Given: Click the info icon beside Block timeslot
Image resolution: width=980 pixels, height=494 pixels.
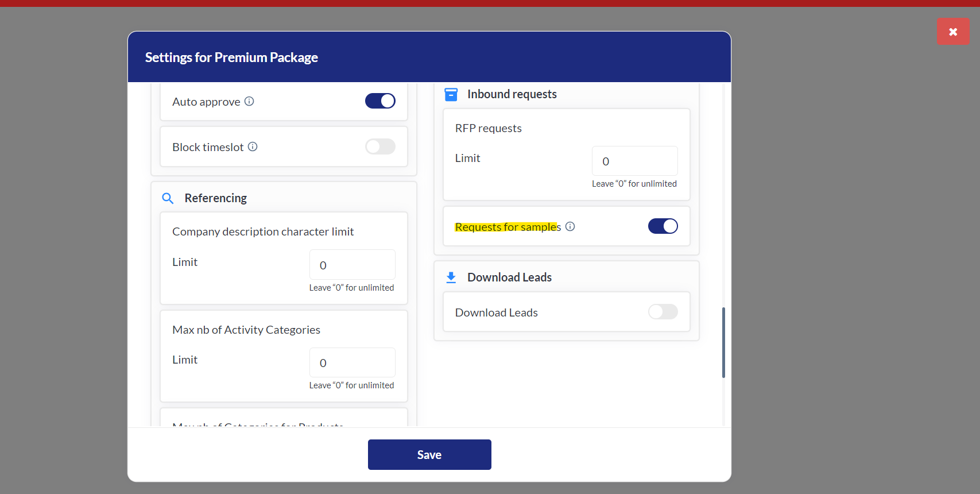Looking at the screenshot, I should coord(253,146).
